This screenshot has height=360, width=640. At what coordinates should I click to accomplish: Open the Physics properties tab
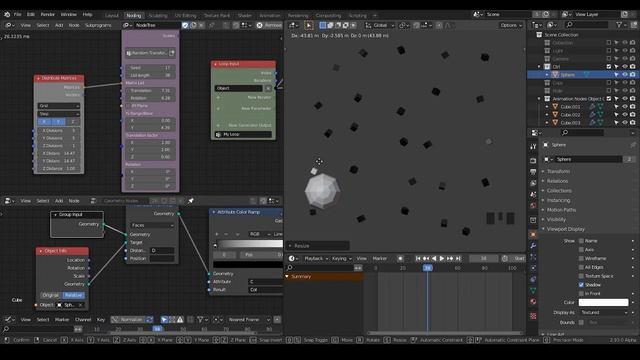coord(533,268)
